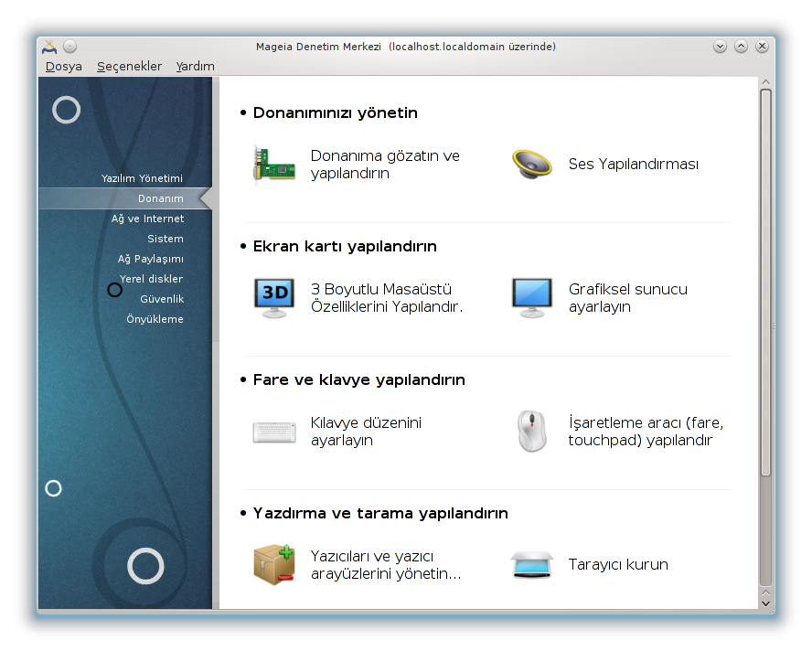This screenshot has height=651, width=812.
Task: Click the mouse pointing device icon
Action: click(532, 432)
